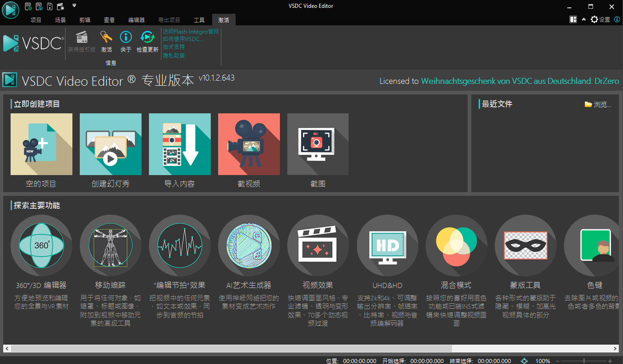Open the 场景 ribbon tab
The image size is (623, 364).
tap(60, 20)
